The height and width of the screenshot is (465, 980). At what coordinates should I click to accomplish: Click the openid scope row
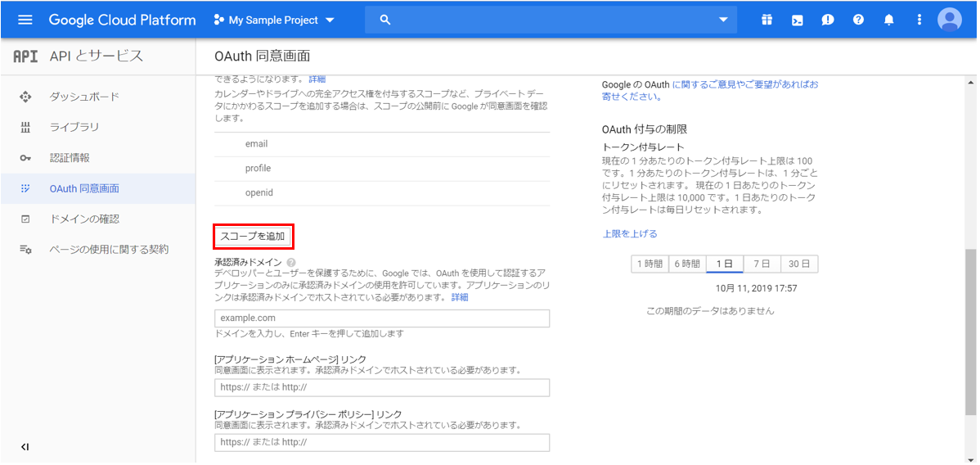coord(382,193)
